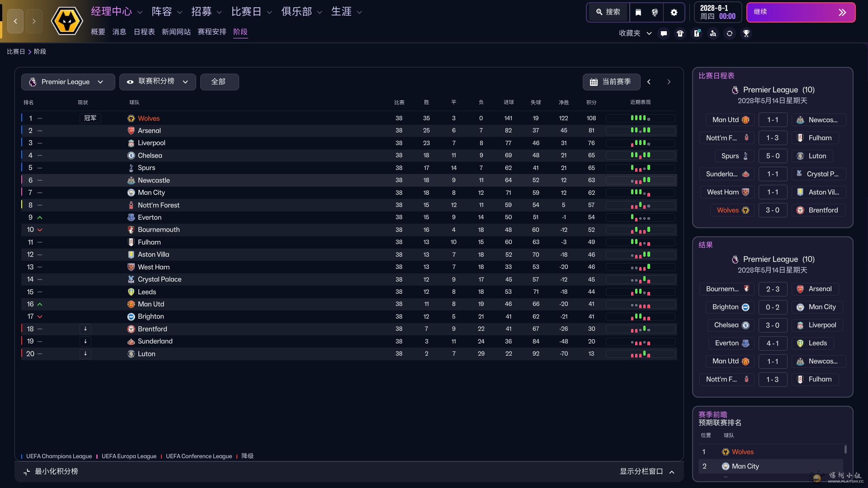Open the scouting icon with magnifier and person
868x488 pixels.
[x=713, y=33]
